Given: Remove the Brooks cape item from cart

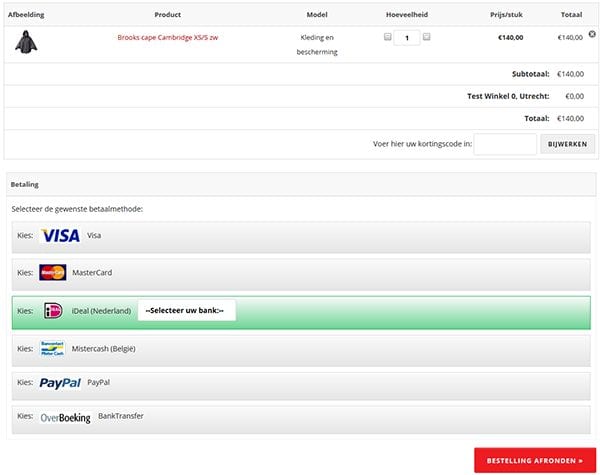Looking at the screenshot, I should (x=592, y=34).
